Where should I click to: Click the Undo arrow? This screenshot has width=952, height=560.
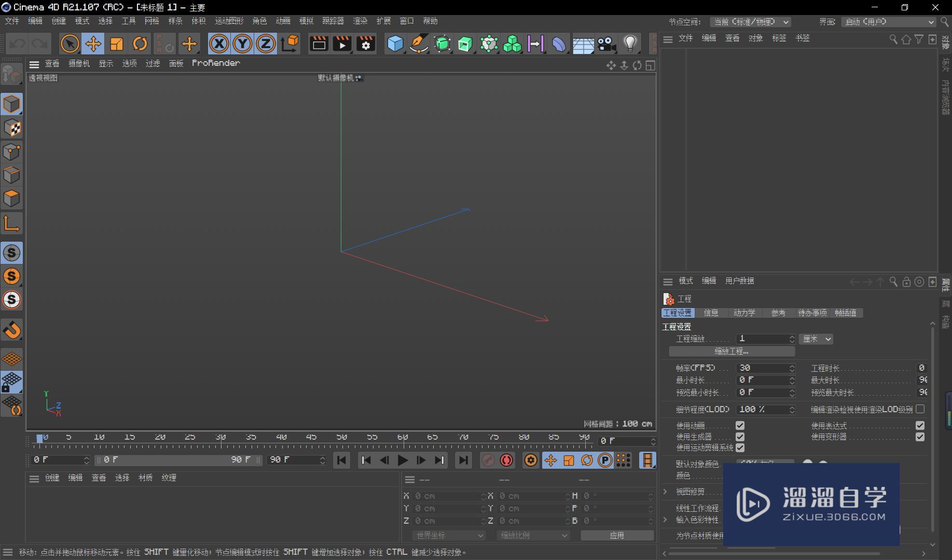click(x=17, y=44)
